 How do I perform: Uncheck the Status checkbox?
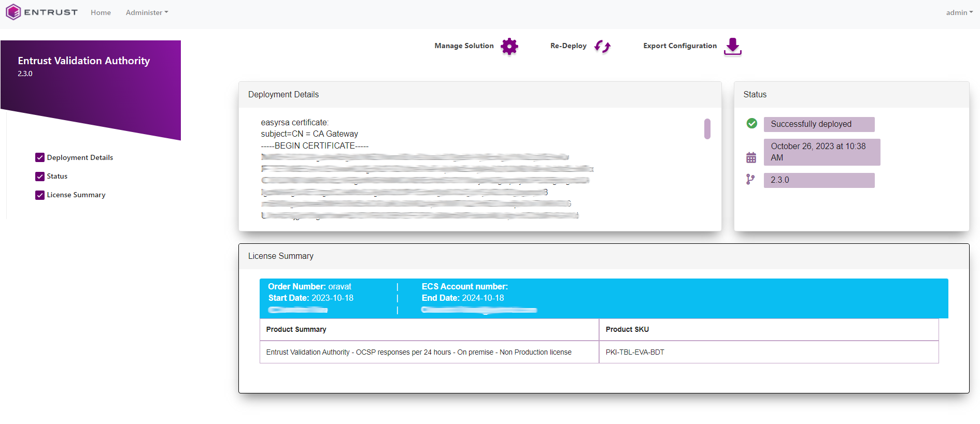40,176
